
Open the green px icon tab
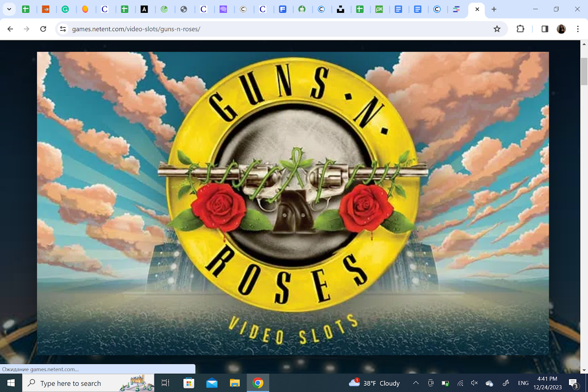click(379, 9)
